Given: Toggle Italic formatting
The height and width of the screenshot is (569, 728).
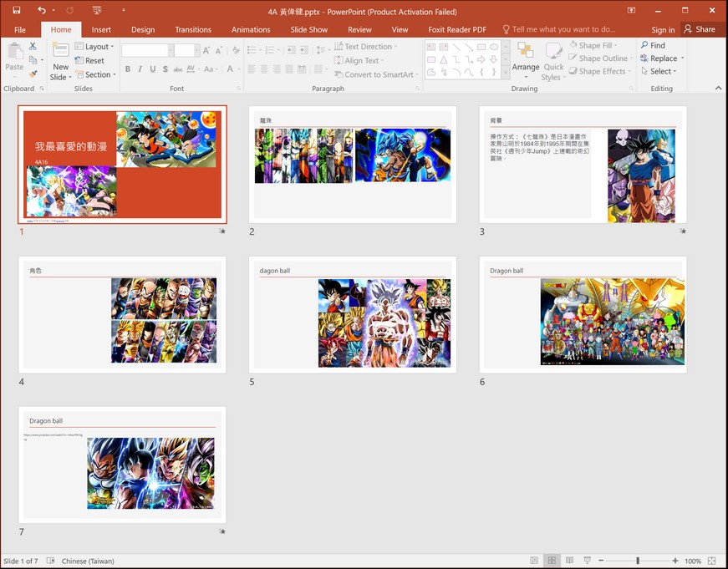Looking at the screenshot, I should click(140, 69).
